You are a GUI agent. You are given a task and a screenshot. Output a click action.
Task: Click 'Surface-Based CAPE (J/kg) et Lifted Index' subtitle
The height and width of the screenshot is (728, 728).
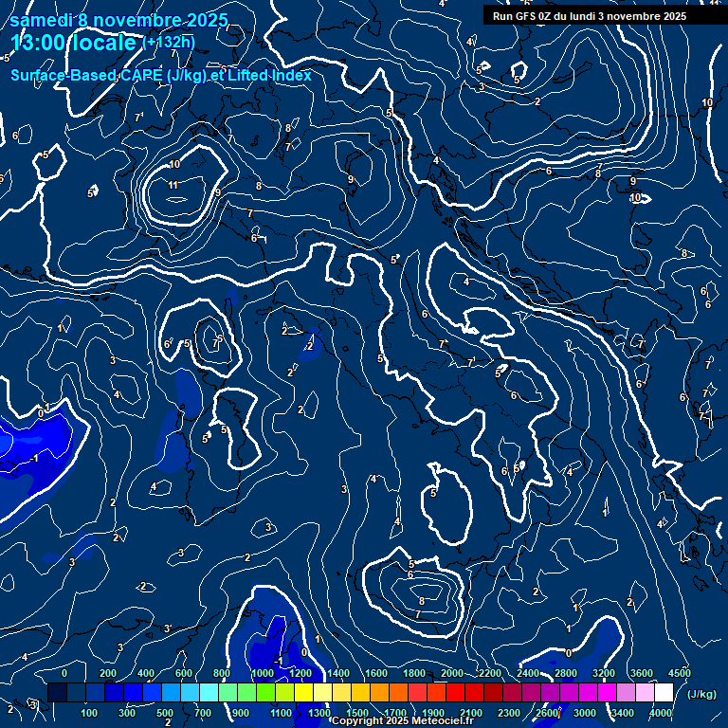161,75
